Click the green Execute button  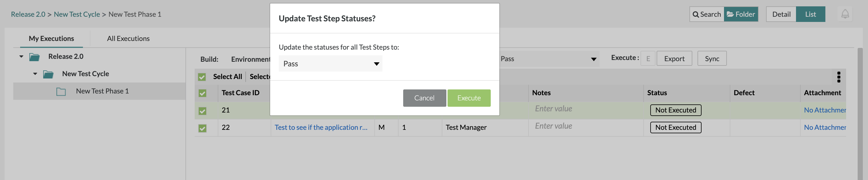469,98
